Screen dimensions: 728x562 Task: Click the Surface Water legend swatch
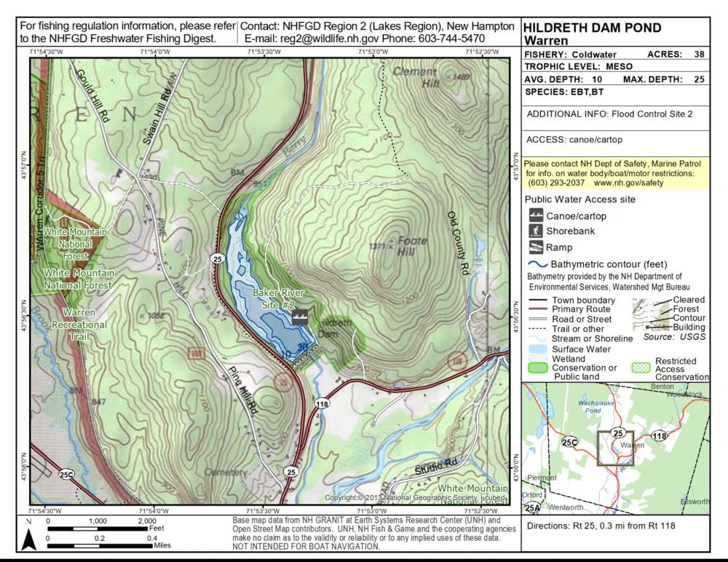tap(537, 349)
